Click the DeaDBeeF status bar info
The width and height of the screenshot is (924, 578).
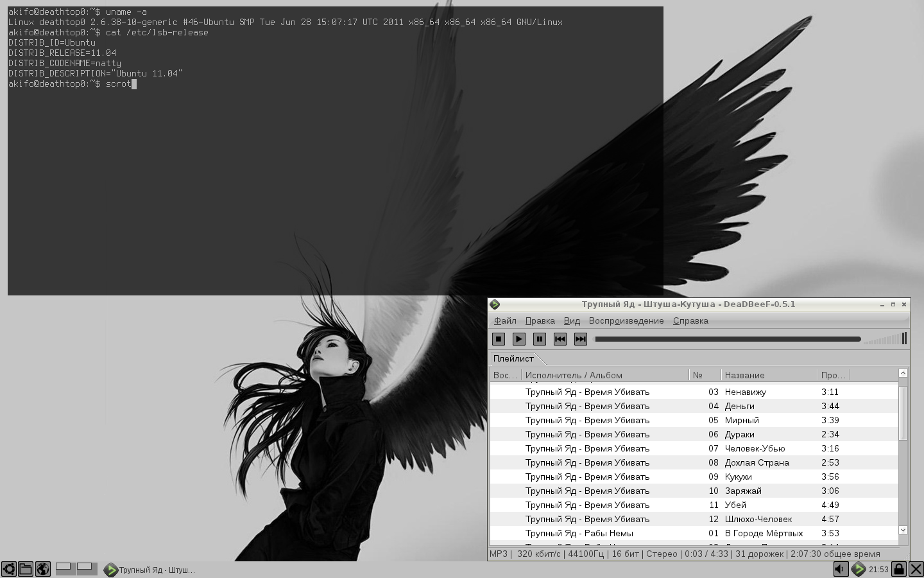click(685, 554)
